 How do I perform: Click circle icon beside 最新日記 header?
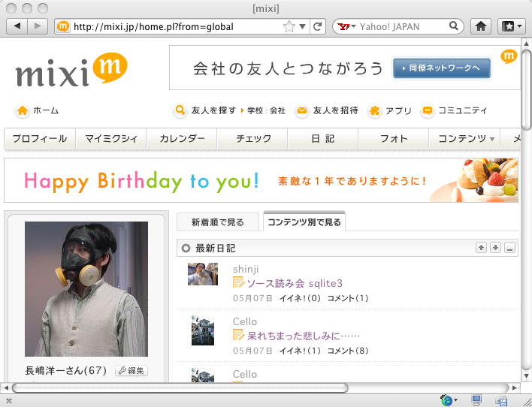[186, 249]
